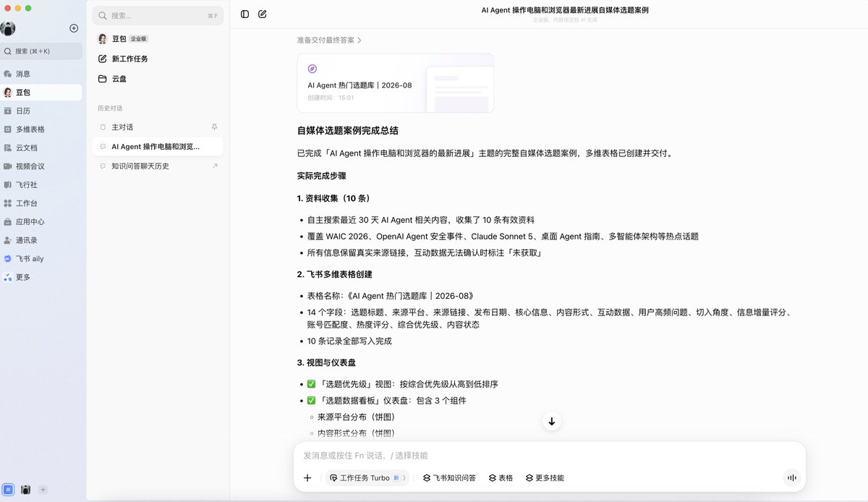Image resolution: width=868 pixels, height=502 pixels.
Task: Click the voice input waveform icon
Action: point(792,477)
